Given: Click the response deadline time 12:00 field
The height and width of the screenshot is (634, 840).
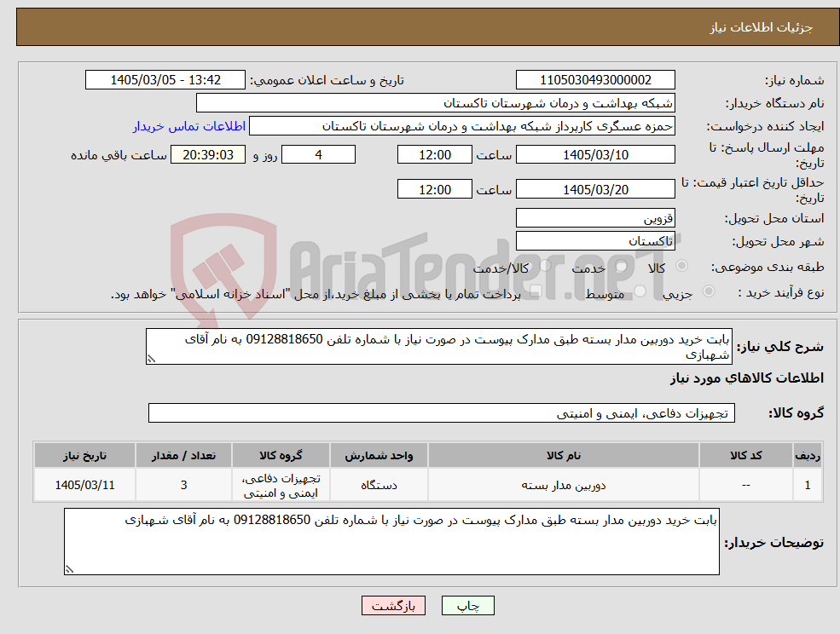Looking at the screenshot, I should point(434,155).
